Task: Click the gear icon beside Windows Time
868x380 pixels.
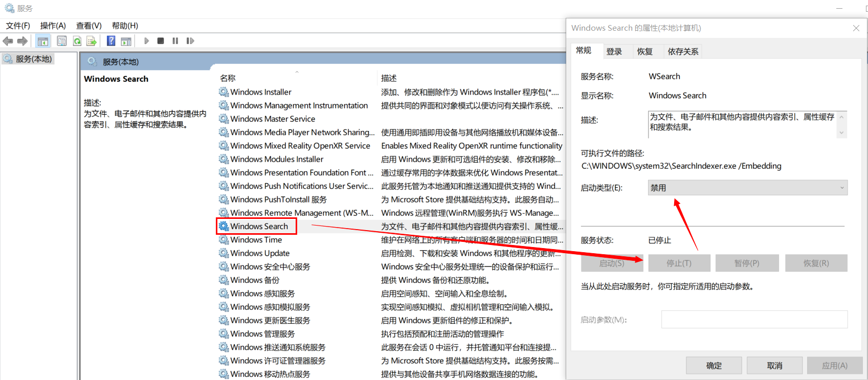Action: coord(224,239)
